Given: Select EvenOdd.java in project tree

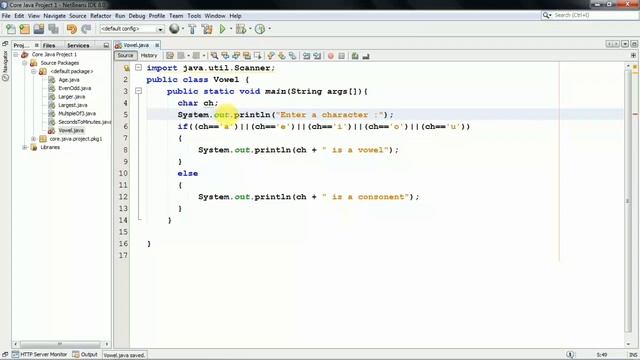Looking at the screenshot, I should click(74, 88).
